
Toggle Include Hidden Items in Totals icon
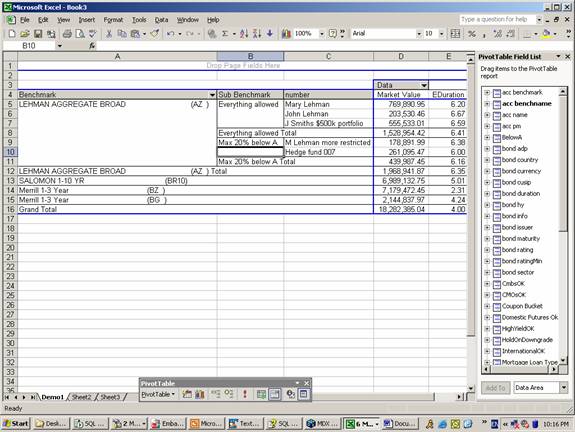click(x=261, y=394)
